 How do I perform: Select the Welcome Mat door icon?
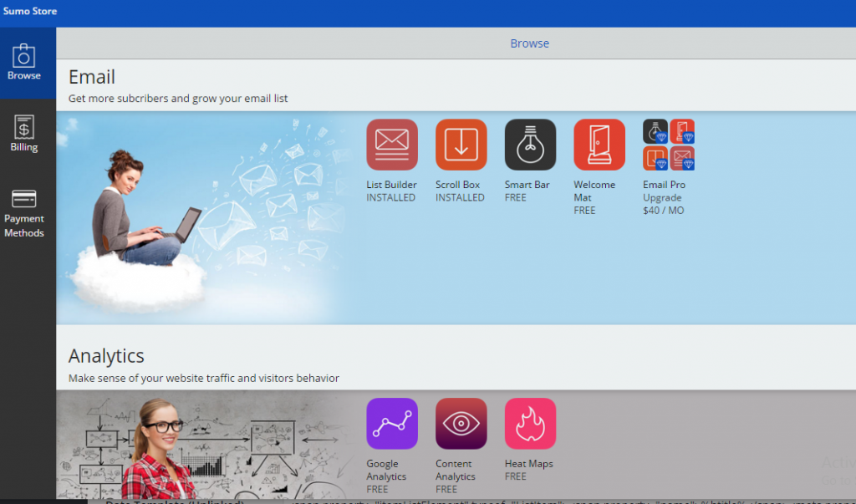coord(599,145)
